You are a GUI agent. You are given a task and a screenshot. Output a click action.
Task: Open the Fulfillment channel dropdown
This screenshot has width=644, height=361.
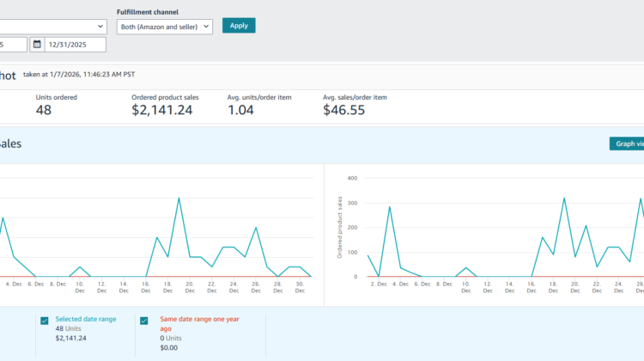(x=164, y=26)
